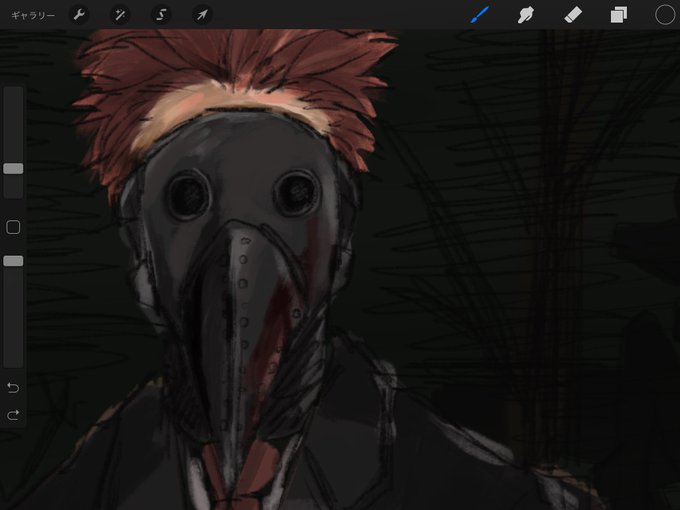The height and width of the screenshot is (510, 680).
Task: Redo the stroke with the redo arrow
Action: click(13, 415)
